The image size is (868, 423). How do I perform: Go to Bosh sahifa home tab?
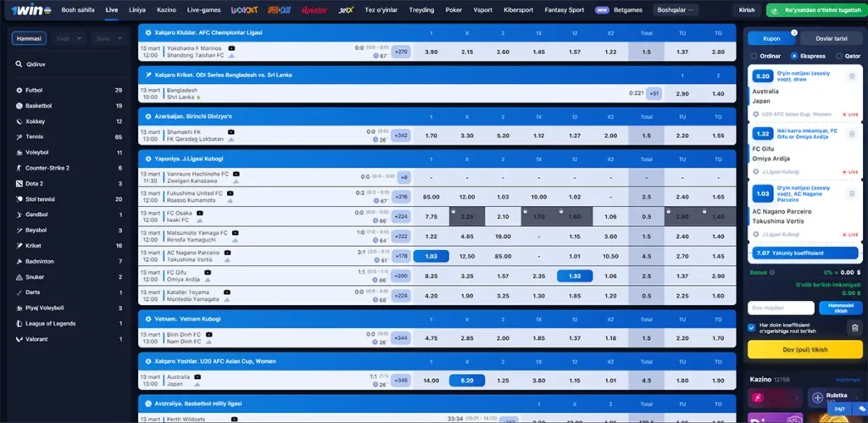pyautogui.click(x=78, y=10)
